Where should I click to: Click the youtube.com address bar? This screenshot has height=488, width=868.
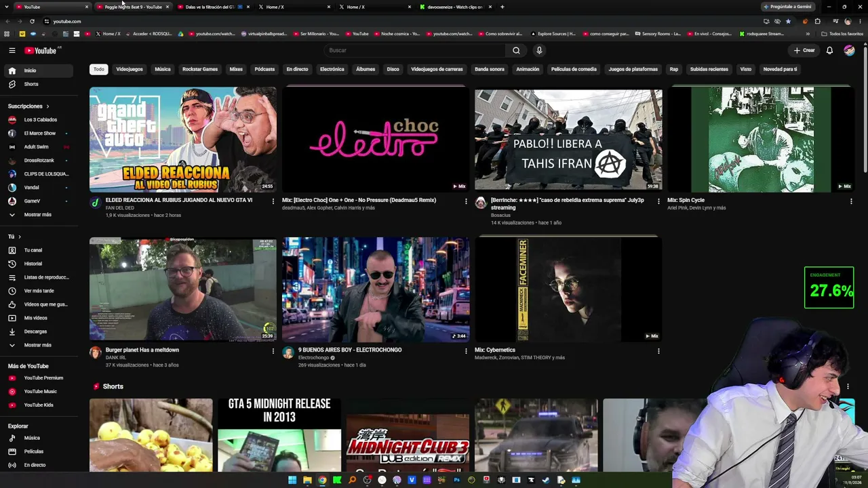[x=400, y=21]
